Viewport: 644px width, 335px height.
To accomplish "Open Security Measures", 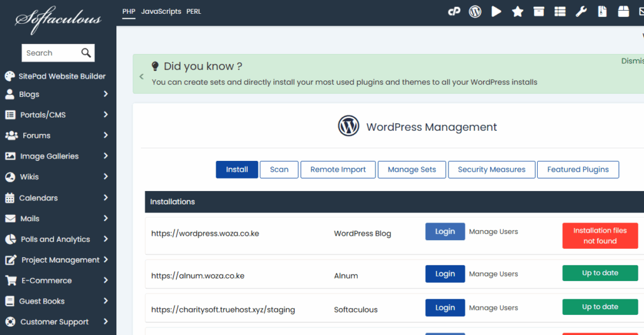I will (x=492, y=170).
